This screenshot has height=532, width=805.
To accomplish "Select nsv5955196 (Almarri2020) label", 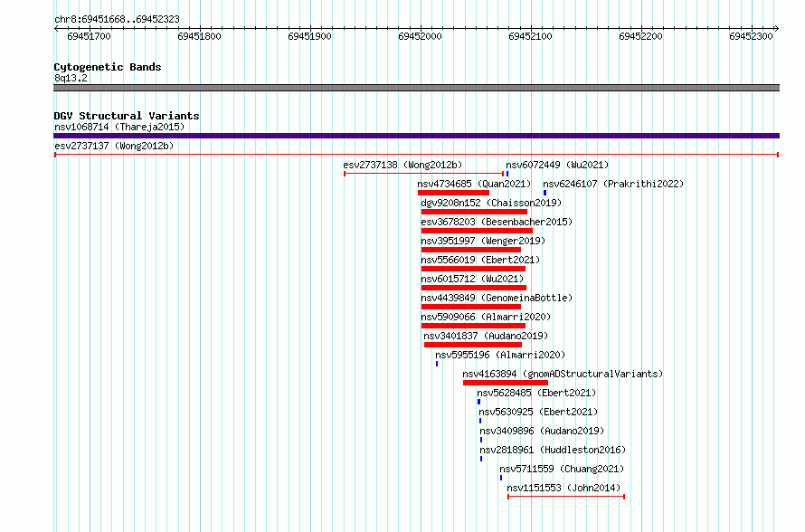I will [x=500, y=355].
